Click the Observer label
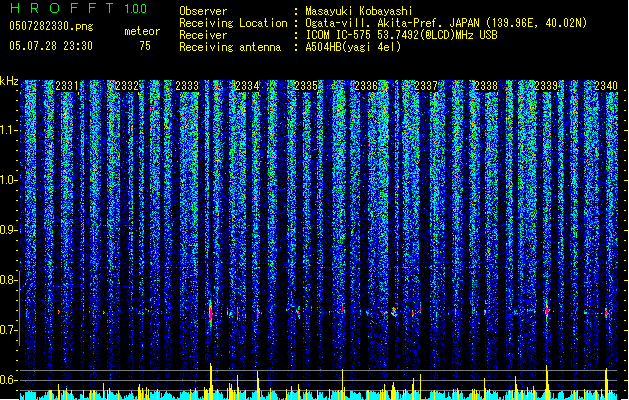The image size is (629, 400). 203,11
